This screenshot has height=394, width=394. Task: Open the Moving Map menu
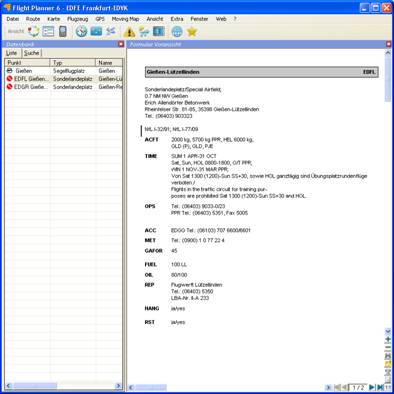click(x=125, y=19)
